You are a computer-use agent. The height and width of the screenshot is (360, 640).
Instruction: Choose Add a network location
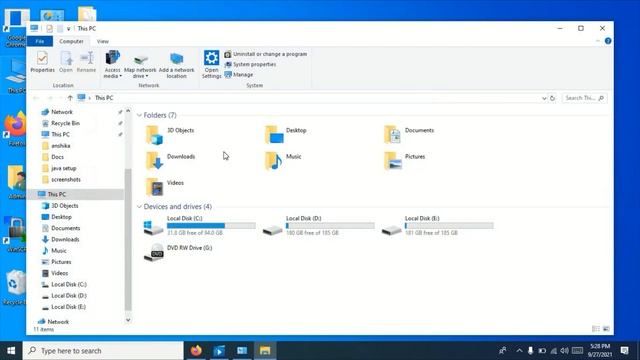176,65
